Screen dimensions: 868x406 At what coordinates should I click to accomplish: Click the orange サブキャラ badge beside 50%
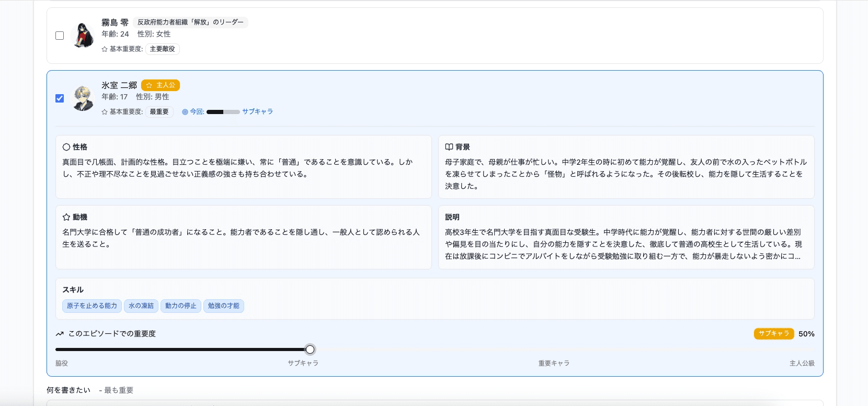[774, 334]
